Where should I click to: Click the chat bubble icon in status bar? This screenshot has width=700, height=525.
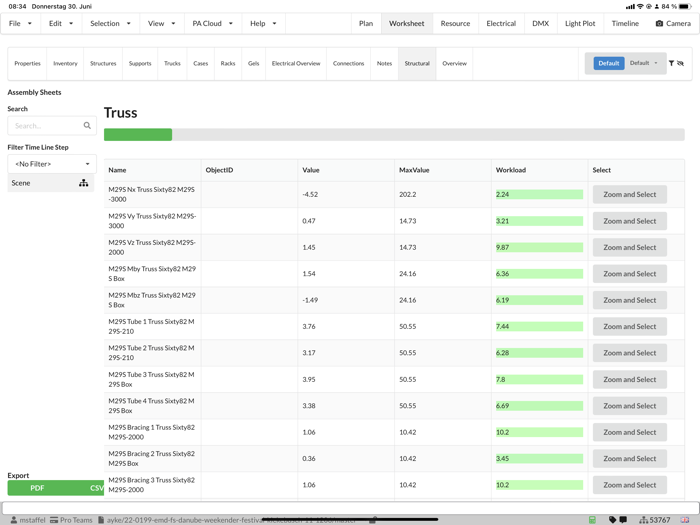point(623,520)
